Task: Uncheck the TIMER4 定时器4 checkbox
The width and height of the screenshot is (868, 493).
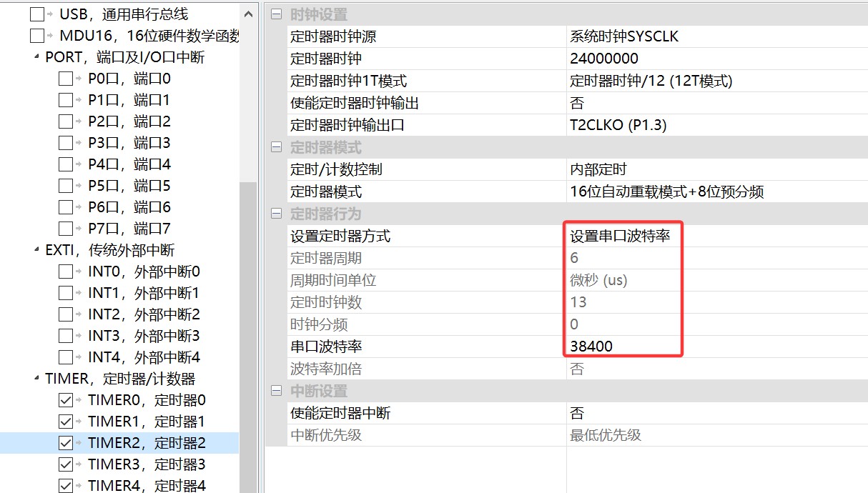Action: pos(66,486)
